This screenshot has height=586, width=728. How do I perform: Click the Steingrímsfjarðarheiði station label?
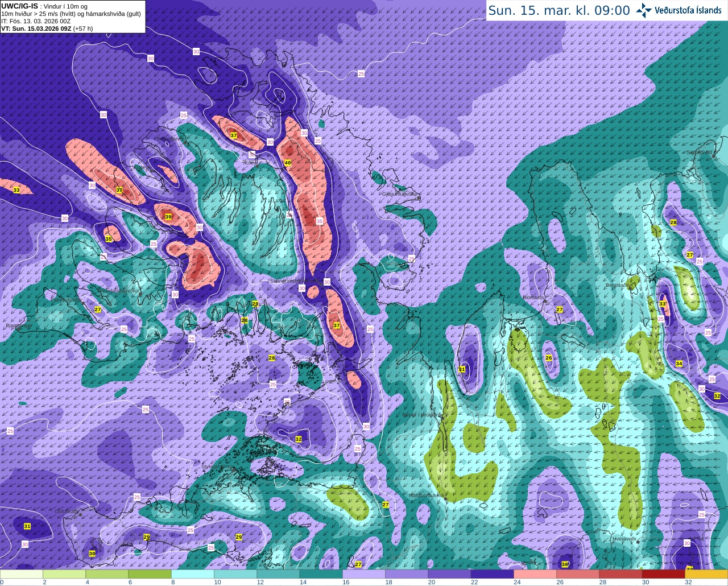(x=295, y=281)
